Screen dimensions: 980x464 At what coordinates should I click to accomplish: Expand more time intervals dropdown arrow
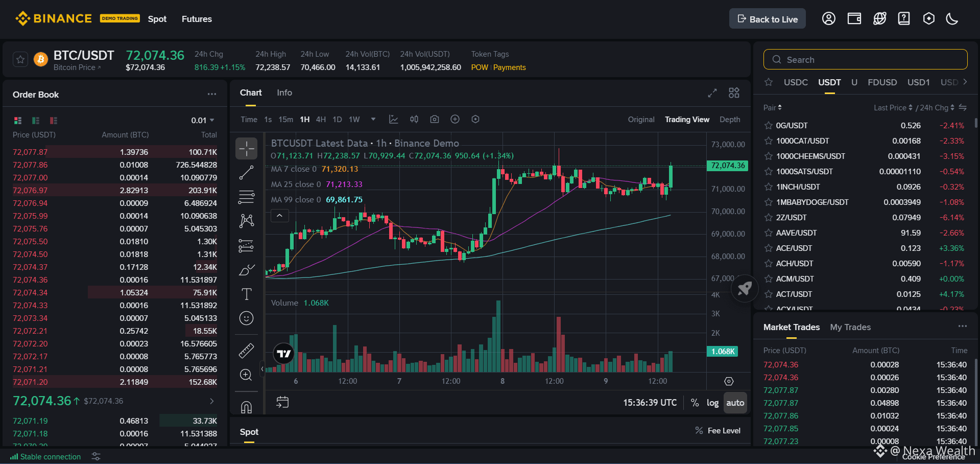point(373,119)
